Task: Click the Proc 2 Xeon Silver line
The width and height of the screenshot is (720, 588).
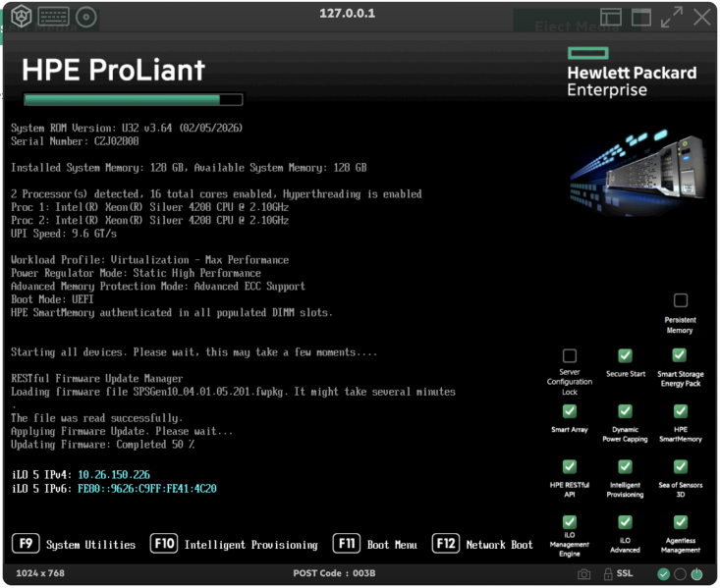Action: (x=149, y=220)
